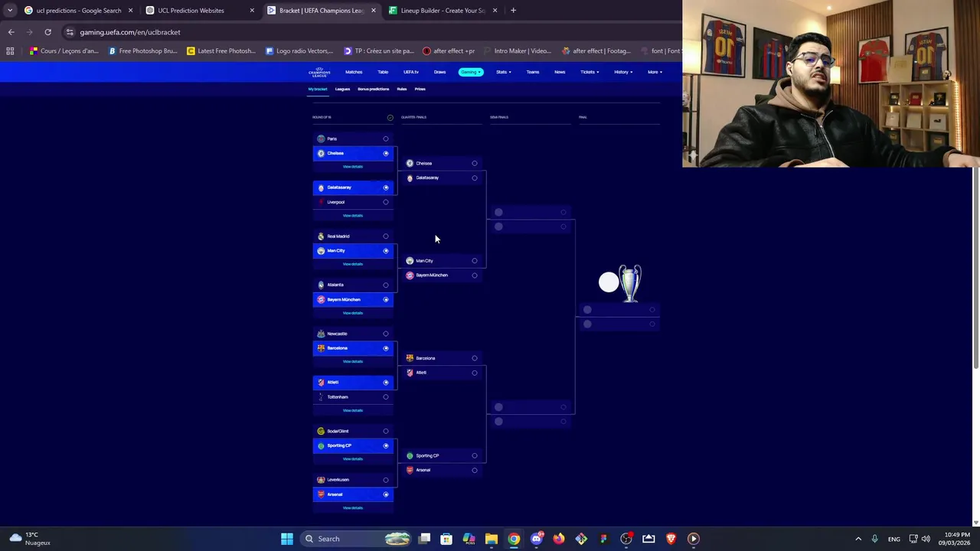Image resolution: width=980 pixels, height=551 pixels.
Task: Expand the Gaming dropdown menu
Action: [471, 72]
